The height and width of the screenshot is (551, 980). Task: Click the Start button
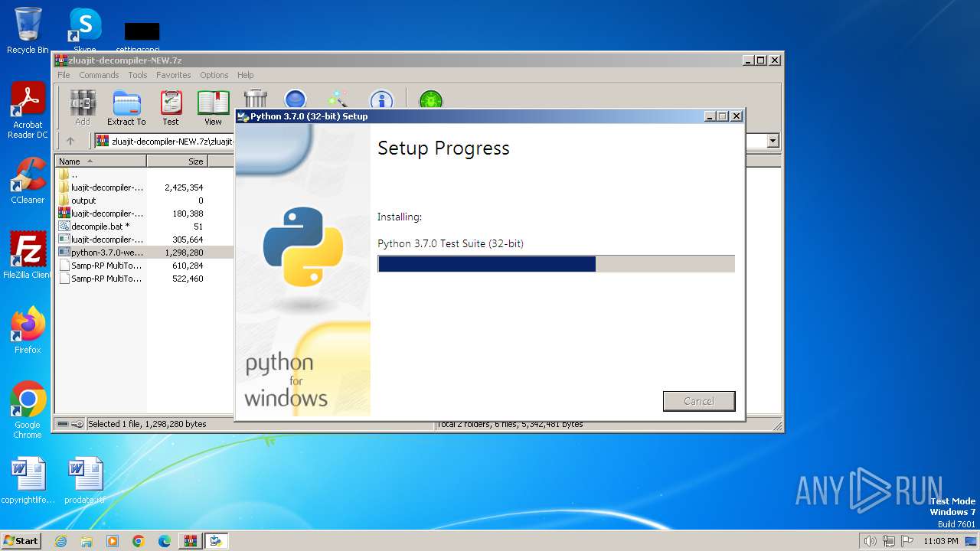click(x=21, y=540)
